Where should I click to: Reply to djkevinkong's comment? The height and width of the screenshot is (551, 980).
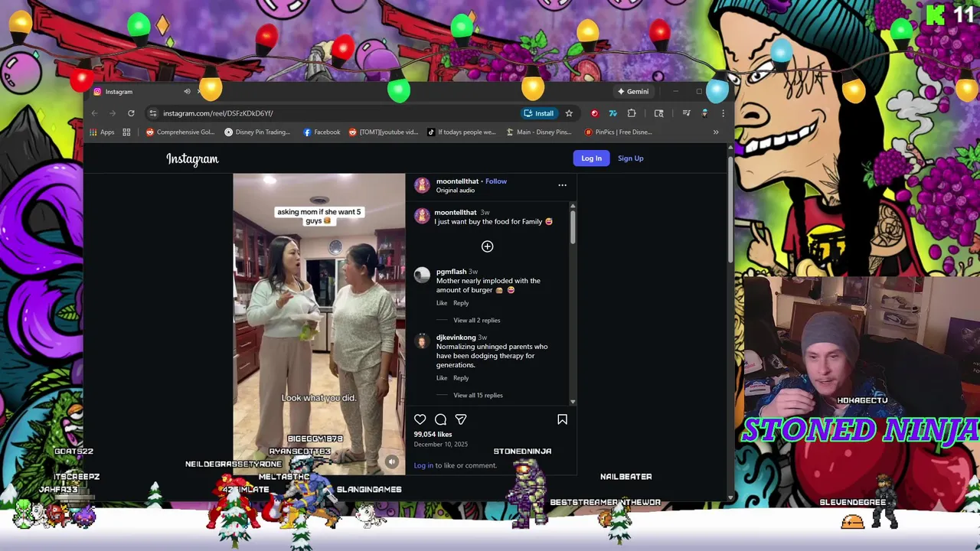(x=461, y=378)
